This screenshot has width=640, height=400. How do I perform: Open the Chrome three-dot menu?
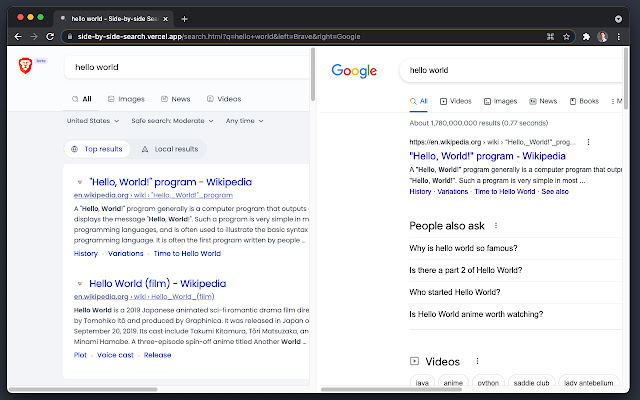tap(619, 37)
